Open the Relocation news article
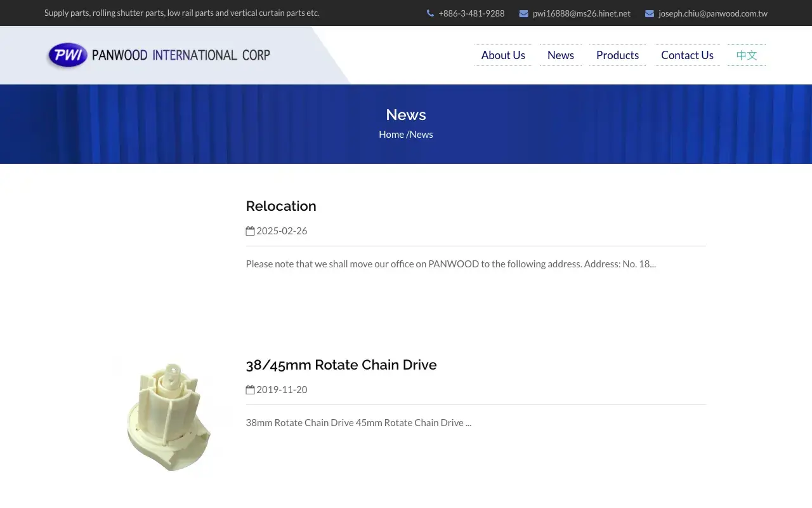Image resolution: width=812 pixels, height=508 pixels. [x=281, y=206]
